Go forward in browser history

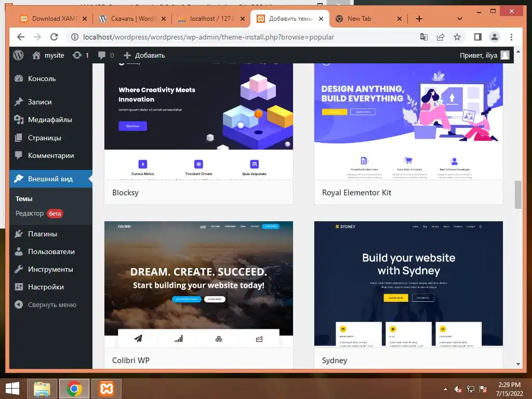pyautogui.click(x=37, y=37)
